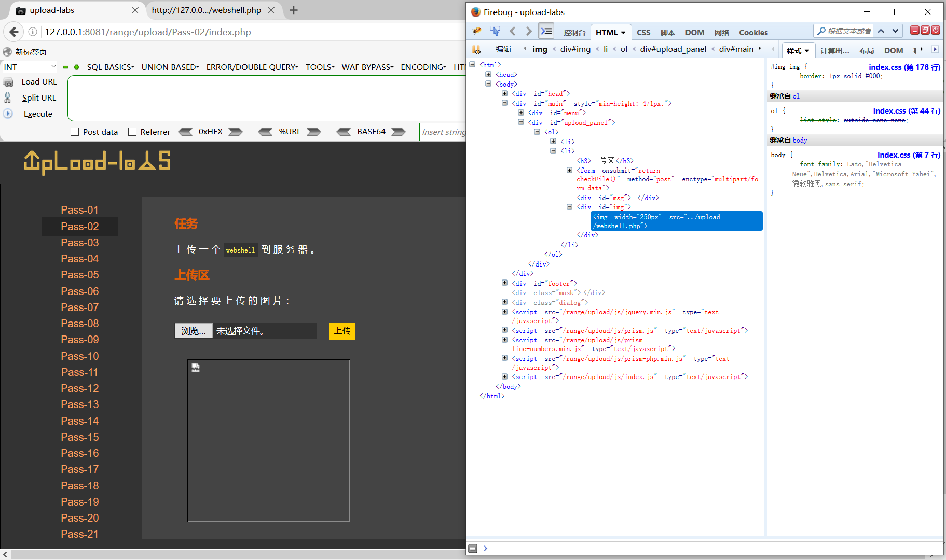The image size is (946, 560).
Task: Switch to Firebug 控制台 tab
Action: [574, 33]
